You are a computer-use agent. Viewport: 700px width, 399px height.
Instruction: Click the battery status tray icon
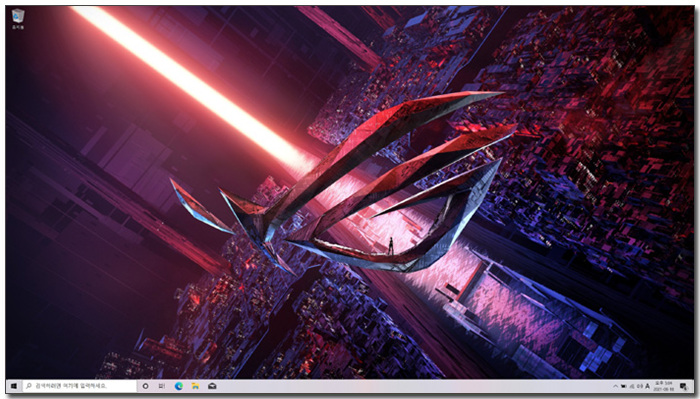(624, 386)
